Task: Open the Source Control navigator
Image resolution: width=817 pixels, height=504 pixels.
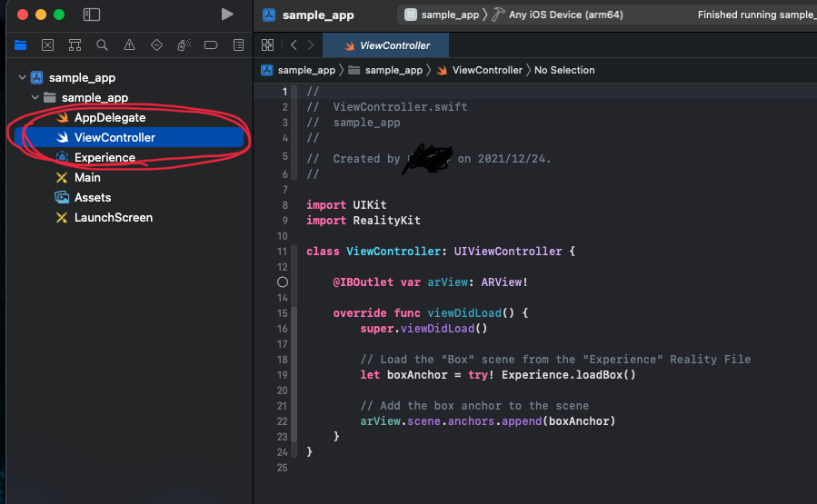Action: (x=47, y=45)
